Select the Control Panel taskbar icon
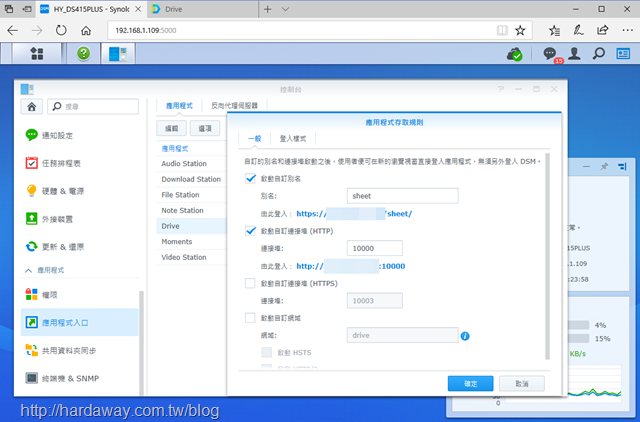640x422 pixels. [118, 53]
